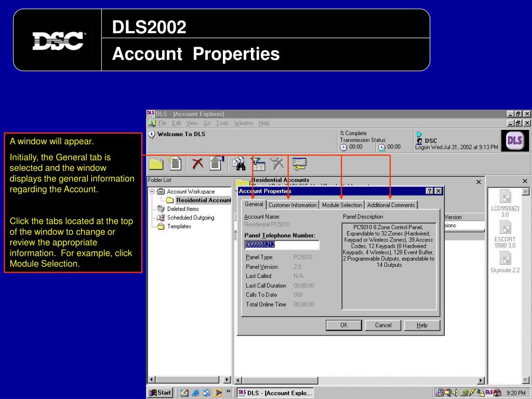This screenshot has height=399, width=532.
Task: Open the Deleted Items folder
Action: (182, 209)
